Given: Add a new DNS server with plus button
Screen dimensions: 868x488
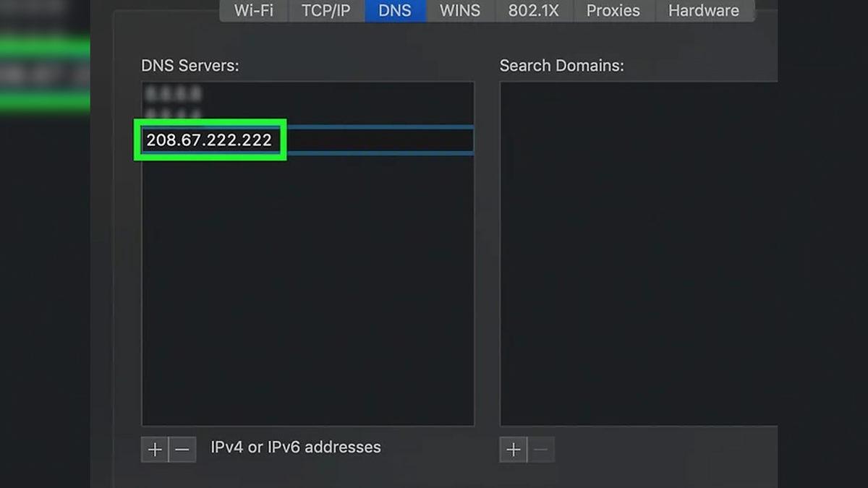Looking at the screenshot, I should 155,450.
